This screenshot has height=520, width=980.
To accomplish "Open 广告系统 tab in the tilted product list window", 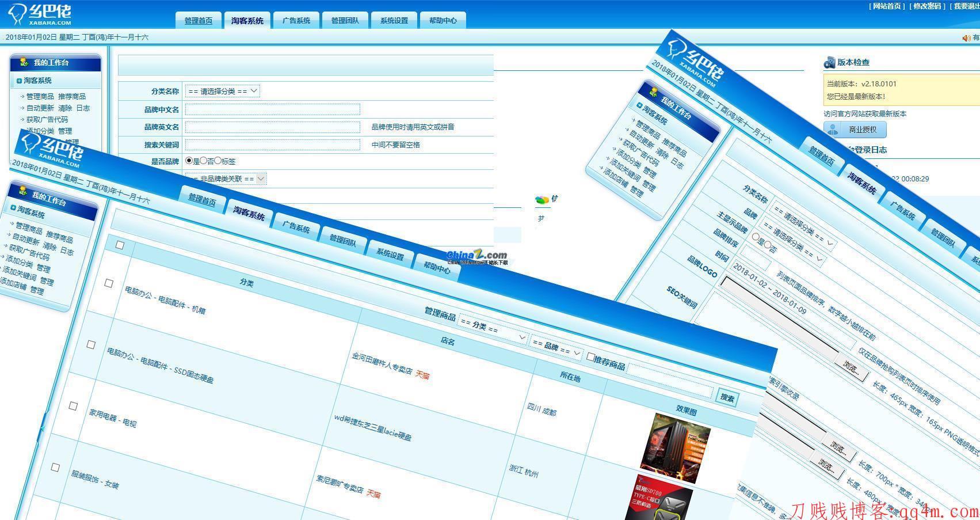I will [x=296, y=227].
